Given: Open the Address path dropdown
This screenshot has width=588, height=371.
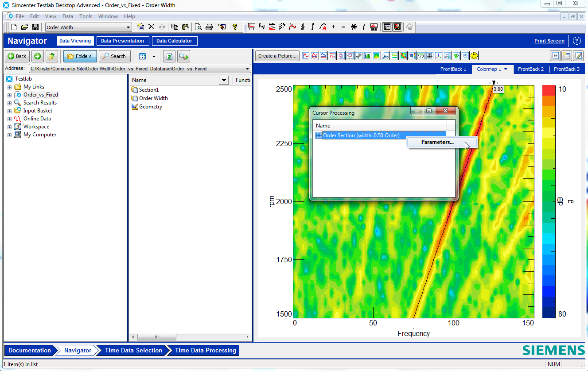Looking at the screenshot, I should [248, 69].
